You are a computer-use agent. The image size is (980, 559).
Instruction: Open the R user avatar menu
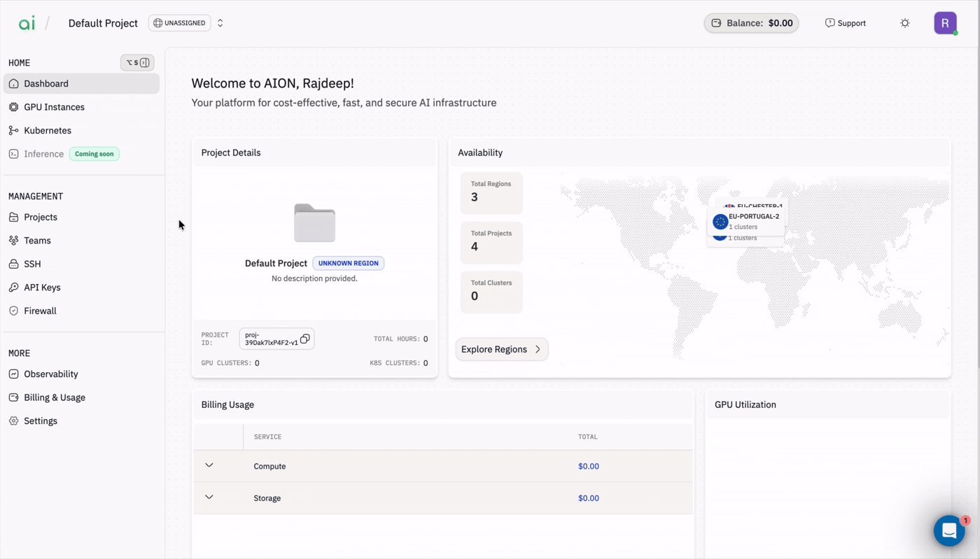945,23
